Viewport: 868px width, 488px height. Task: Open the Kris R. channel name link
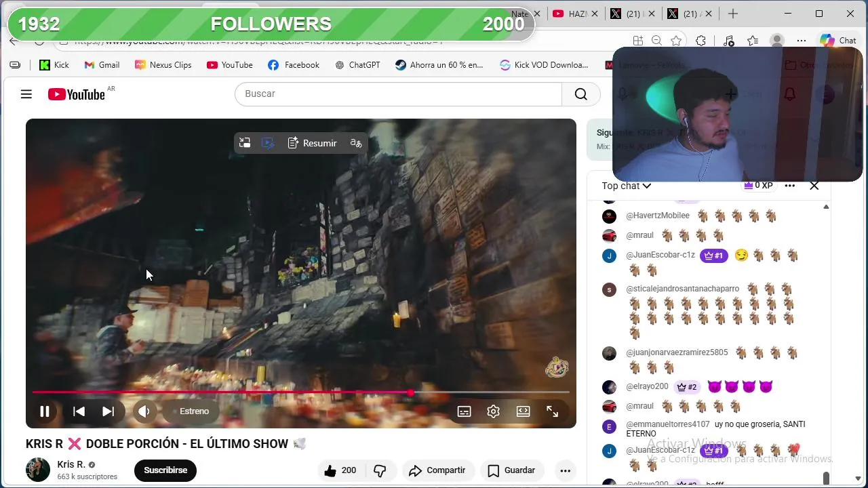tap(71, 464)
